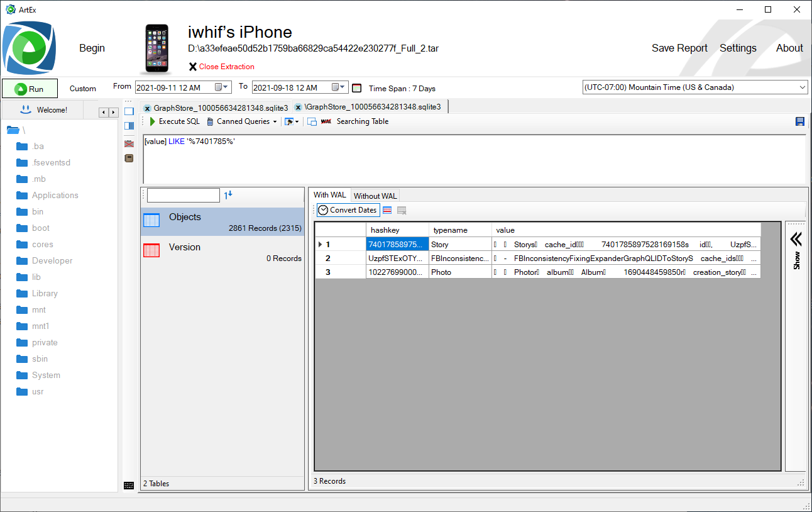The width and height of the screenshot is (812, 512).
Task: Click the Photo typename cell
Action: pos(460,272)
